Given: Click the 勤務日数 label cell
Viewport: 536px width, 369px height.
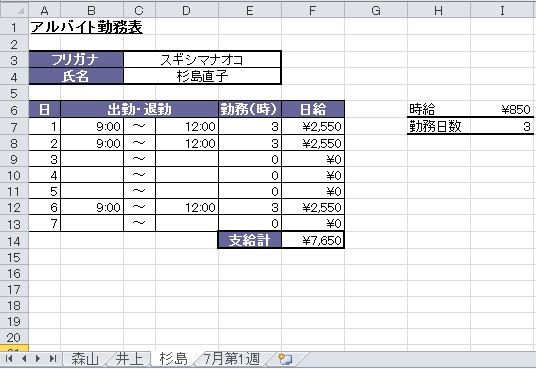Looking at the screenshot, I should point(439,126).
